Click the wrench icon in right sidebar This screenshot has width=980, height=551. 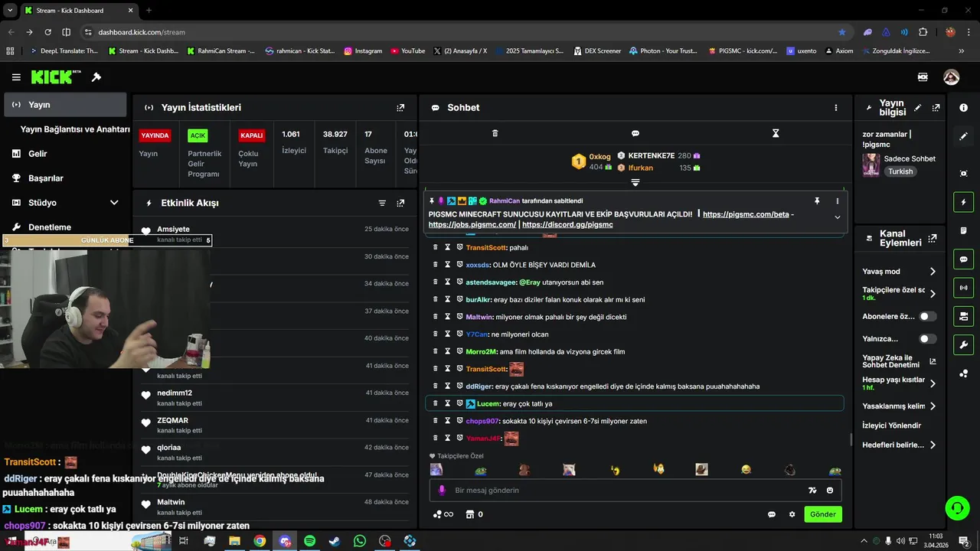[x=963, y=344]
